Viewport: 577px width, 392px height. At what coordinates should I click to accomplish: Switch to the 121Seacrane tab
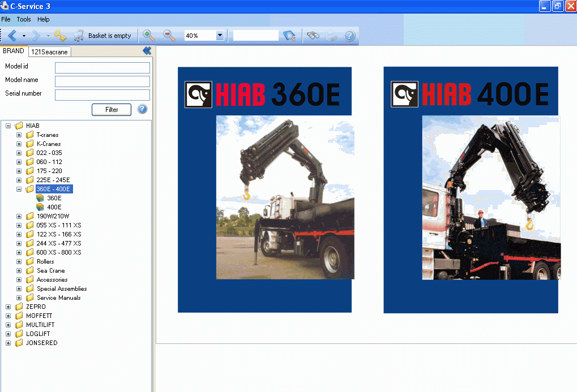[x=49, y=52]
